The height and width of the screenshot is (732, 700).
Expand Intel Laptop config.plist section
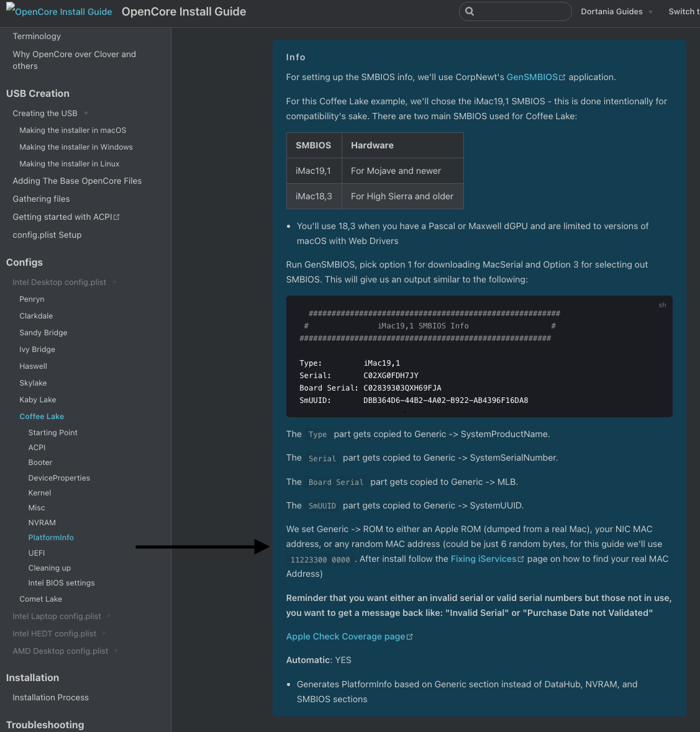click(x=109, y=616)
